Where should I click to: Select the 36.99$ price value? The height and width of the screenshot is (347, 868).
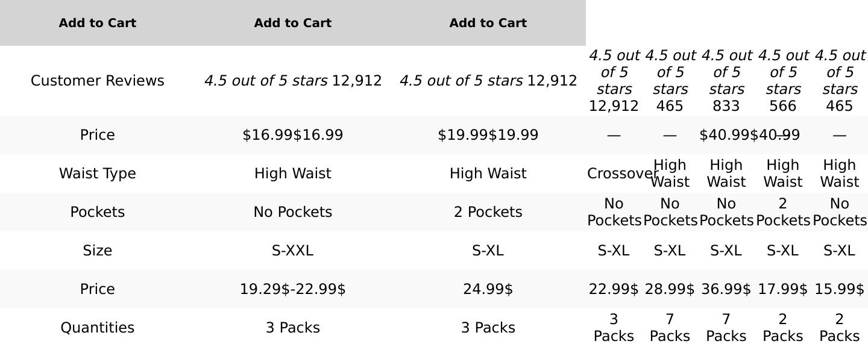click(726, 289)
